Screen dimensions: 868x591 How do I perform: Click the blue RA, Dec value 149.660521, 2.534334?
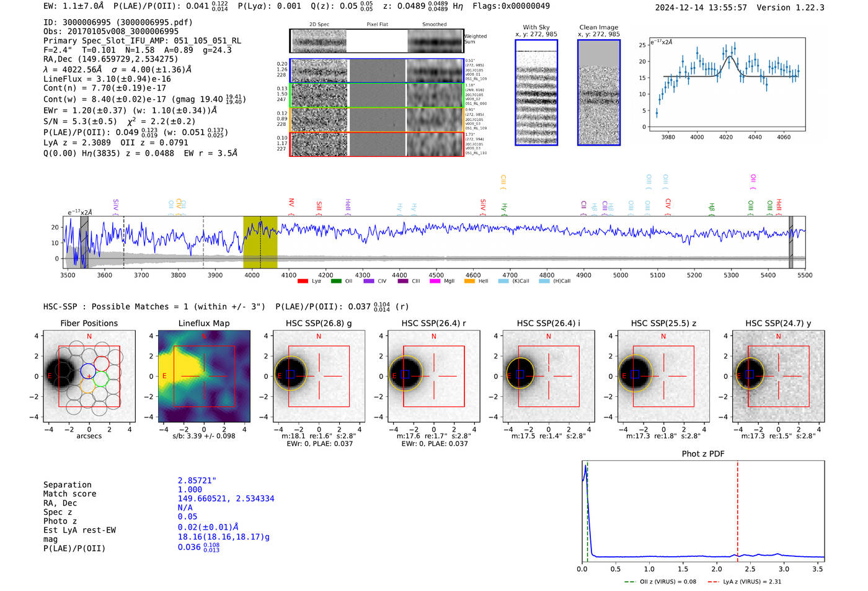(226, 499)
